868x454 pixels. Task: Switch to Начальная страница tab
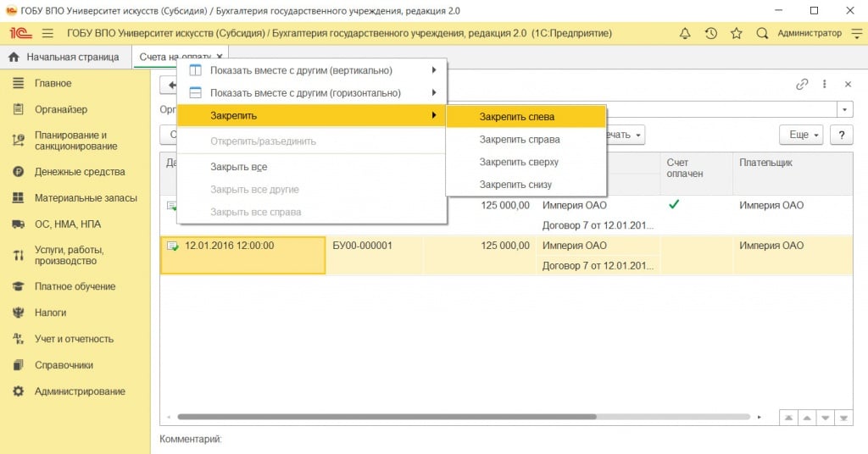point(65,57)
